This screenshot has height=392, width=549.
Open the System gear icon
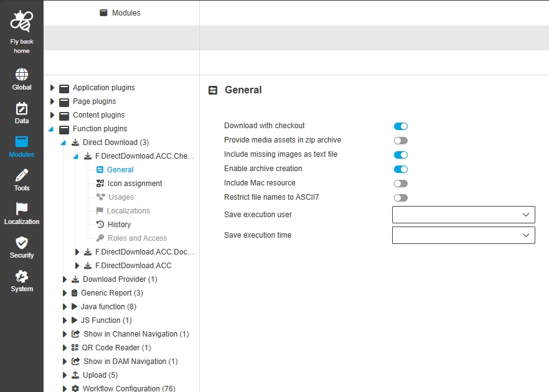click(x=22, y=276)
